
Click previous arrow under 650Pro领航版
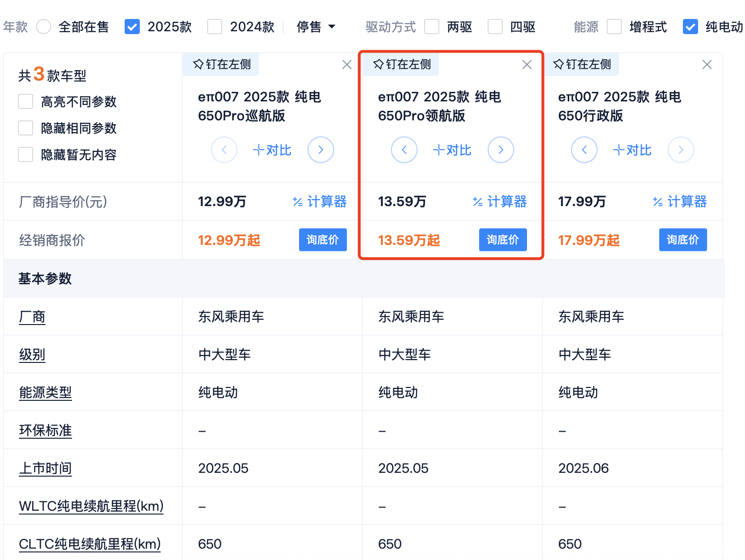pyautogui.click(x=404, y=150)
